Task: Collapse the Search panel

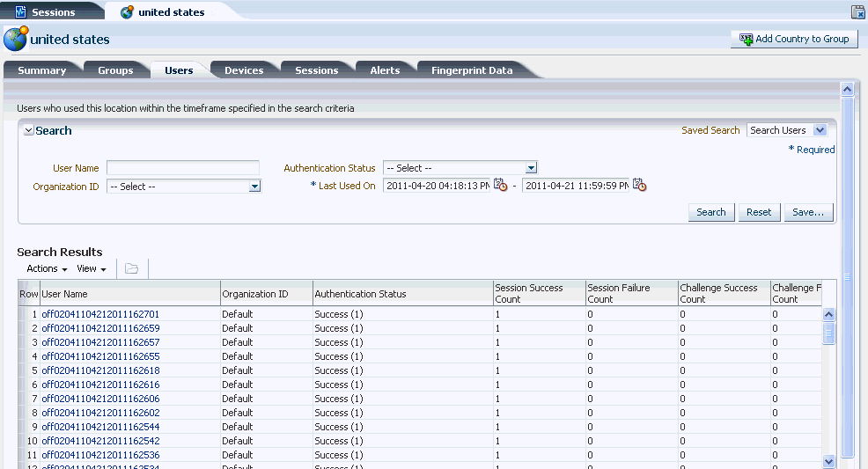Action: 29,131
